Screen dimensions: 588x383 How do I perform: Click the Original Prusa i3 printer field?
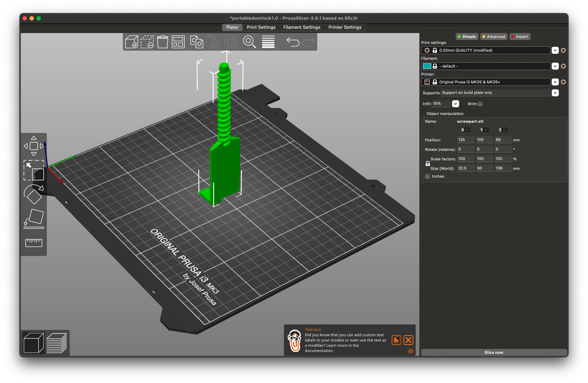coord(486,82)
